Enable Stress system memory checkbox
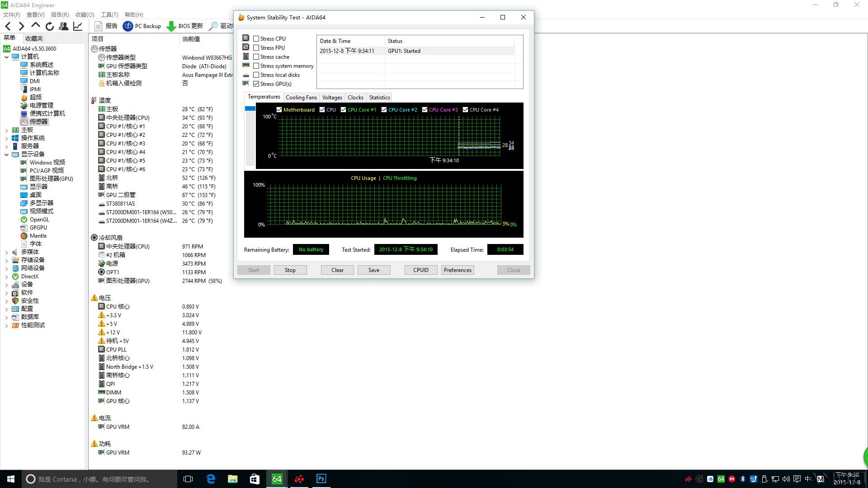Image resolution: width=868 pixels, height=488 pixels. coord(256,66)
